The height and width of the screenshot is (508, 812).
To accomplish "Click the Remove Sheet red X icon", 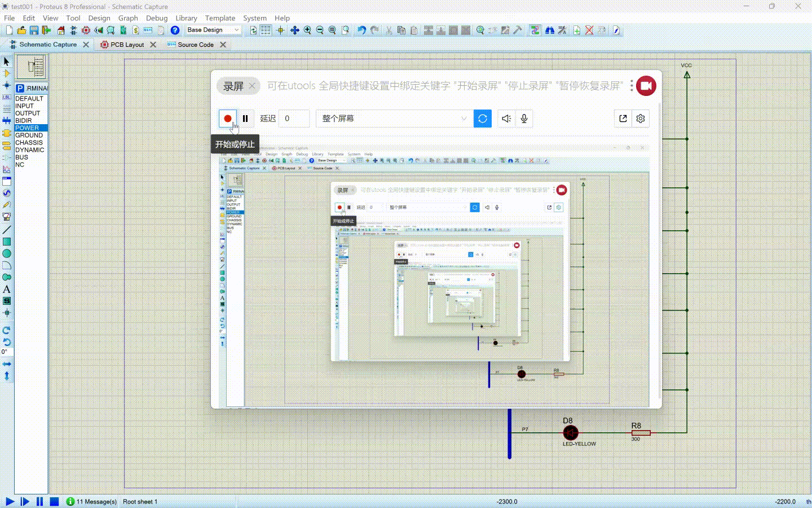I will 589,30.
